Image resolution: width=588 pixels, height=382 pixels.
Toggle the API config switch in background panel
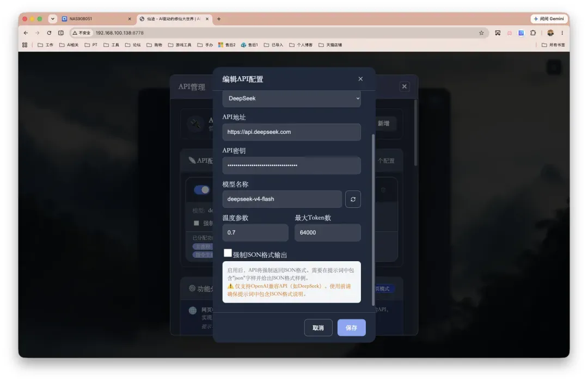tap(202, 190)
